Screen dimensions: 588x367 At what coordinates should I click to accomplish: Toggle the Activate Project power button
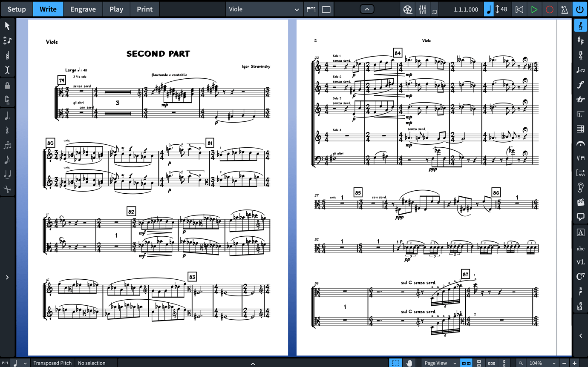click(580, 9)
